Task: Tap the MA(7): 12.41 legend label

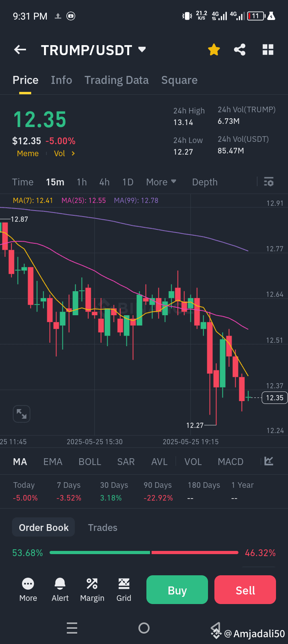Action: click(33, 201)
